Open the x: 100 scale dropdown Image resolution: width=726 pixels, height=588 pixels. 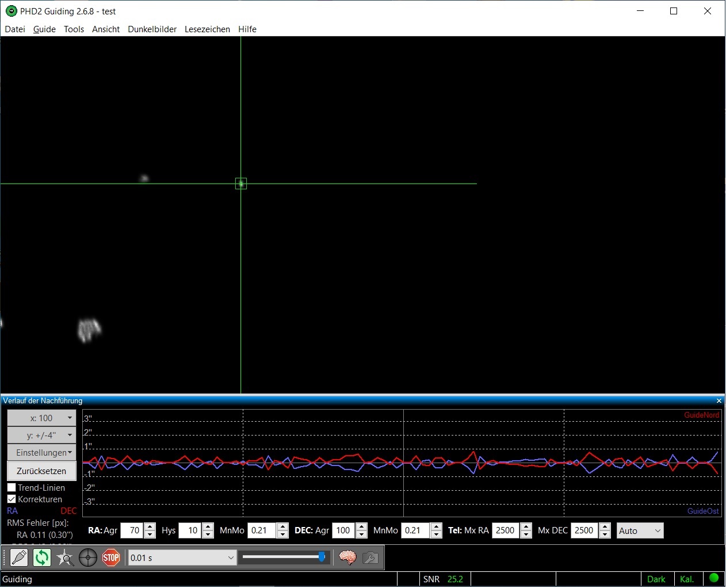(x=41, y=418)
